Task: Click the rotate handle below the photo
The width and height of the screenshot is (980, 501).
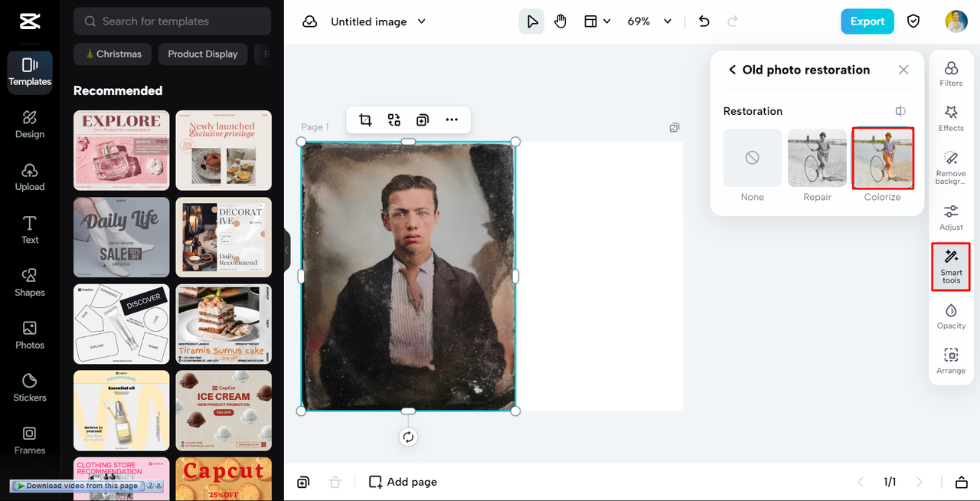Action: pyautogui.click(x=408, y=437)
